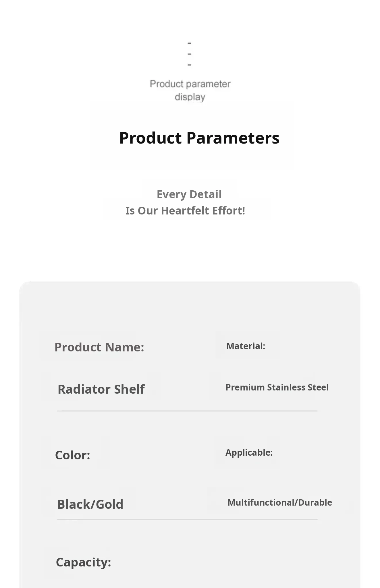
Task: Click the "Color:" label
Action: coord(72,455)
